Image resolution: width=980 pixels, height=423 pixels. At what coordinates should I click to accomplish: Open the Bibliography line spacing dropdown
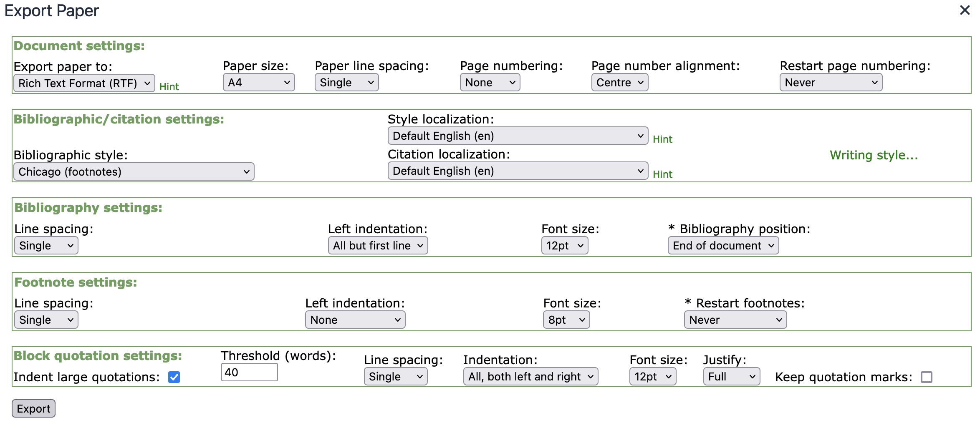pyautogui.click(x=45, y=245)
